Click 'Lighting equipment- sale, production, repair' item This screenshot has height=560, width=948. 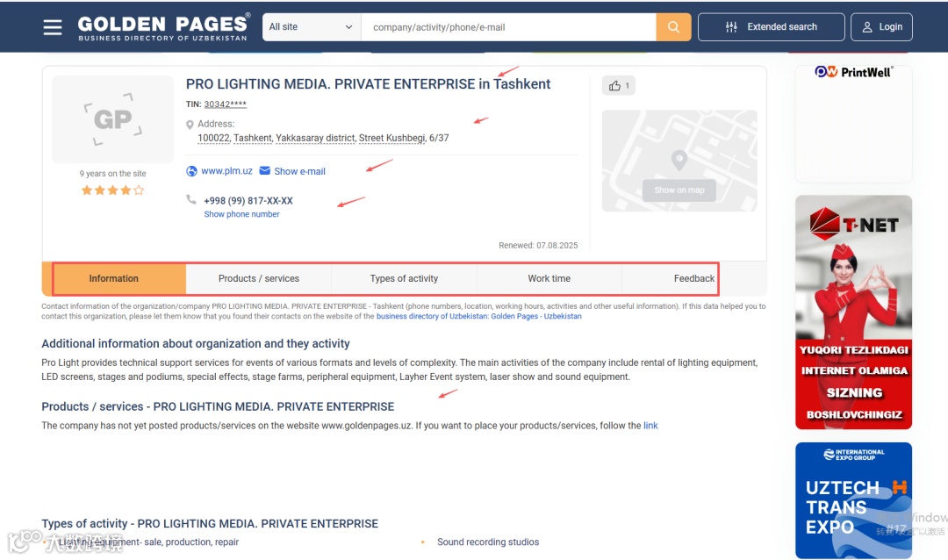148,542
